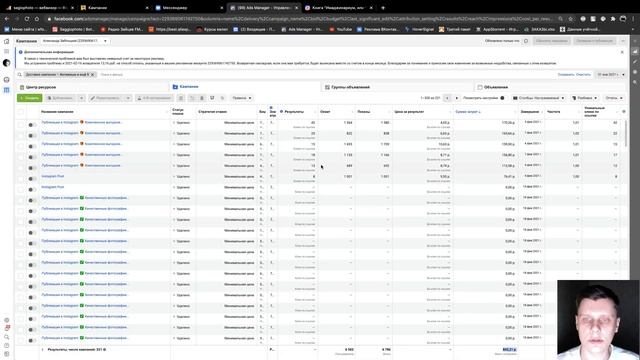Open the browser extensions puzzle icon
The height and width of the screenshot is (360, 640).
(613, 19)
